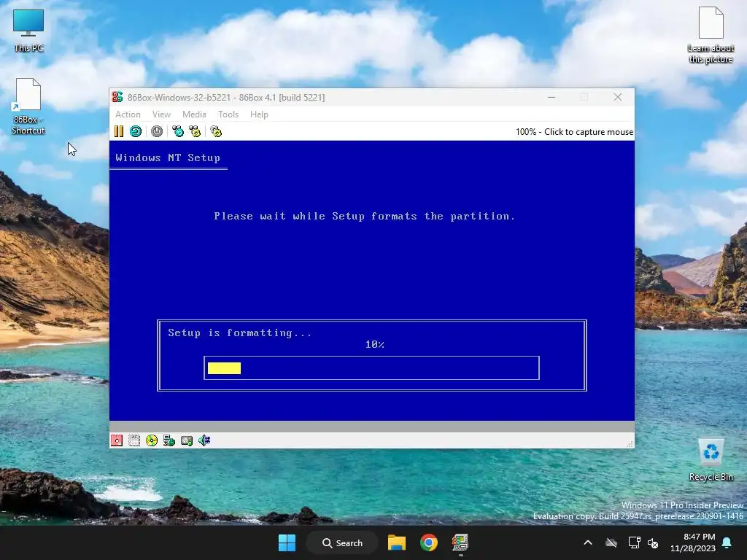Screen dimensions: 747x560
Task: Click the muted volume tray icon
Action: (653, 542)
